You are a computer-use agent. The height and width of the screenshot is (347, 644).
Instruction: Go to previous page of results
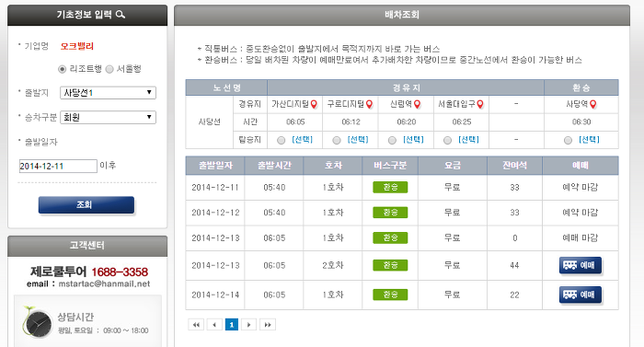[214, 325]
